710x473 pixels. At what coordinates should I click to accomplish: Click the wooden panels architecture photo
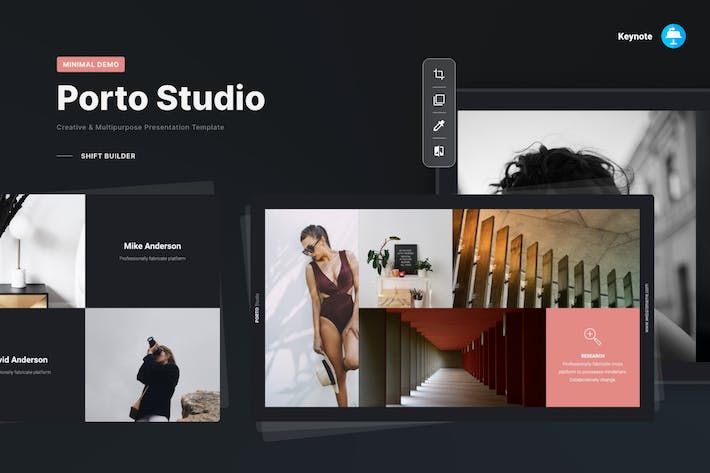click(543, 258)
